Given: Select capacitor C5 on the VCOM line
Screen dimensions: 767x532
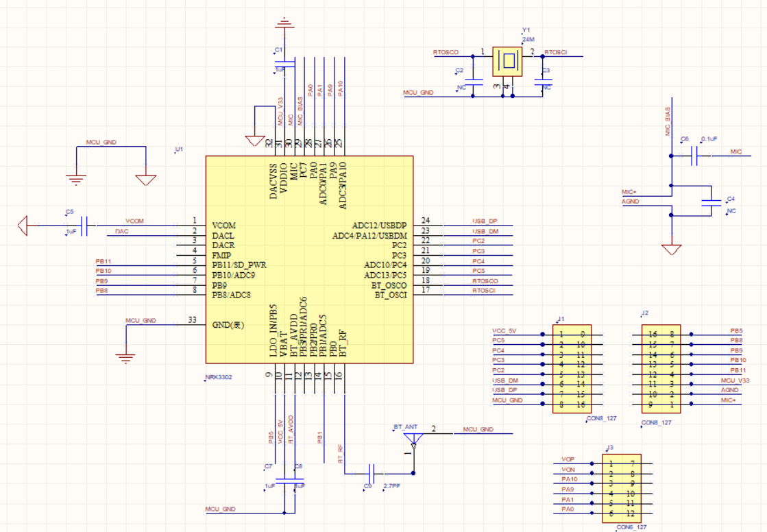Looking at the screenshot, I should (x=85, y=226).
